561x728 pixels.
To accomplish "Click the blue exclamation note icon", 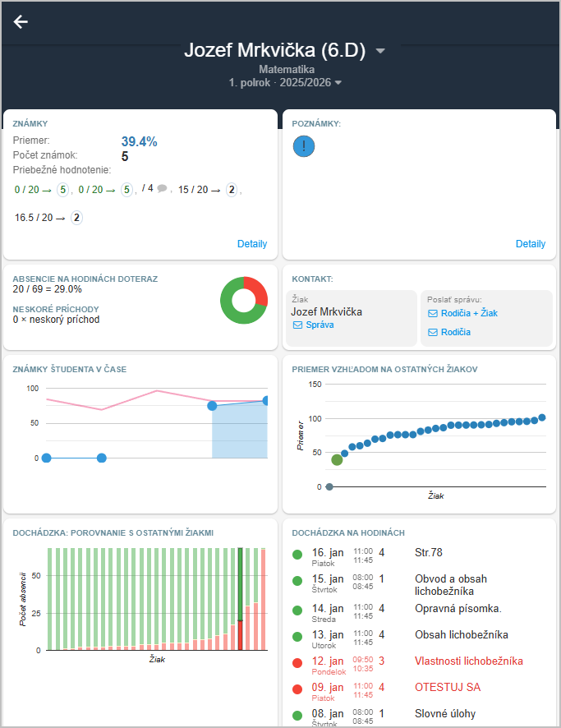I will (x=304, y=146).
